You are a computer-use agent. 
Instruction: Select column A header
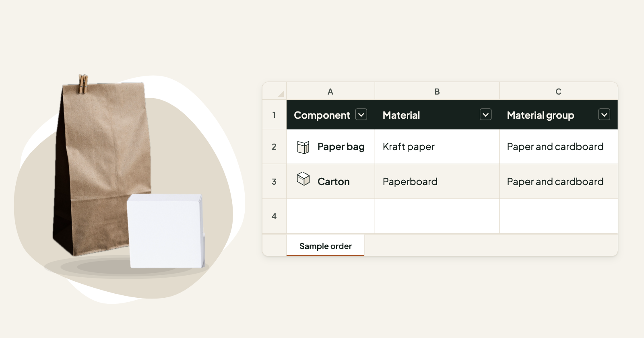point(330,91)
